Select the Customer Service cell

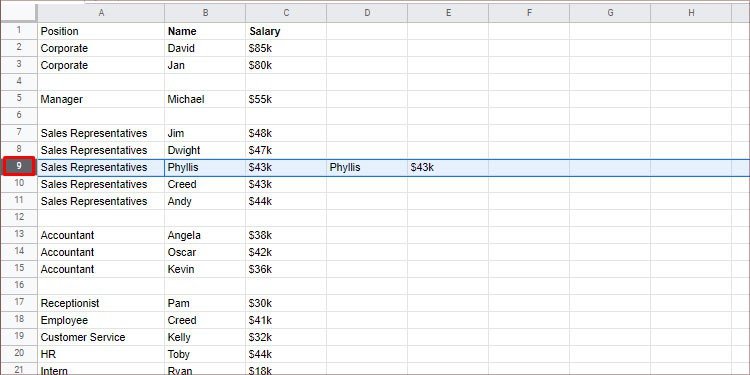(x=101, y=337)
